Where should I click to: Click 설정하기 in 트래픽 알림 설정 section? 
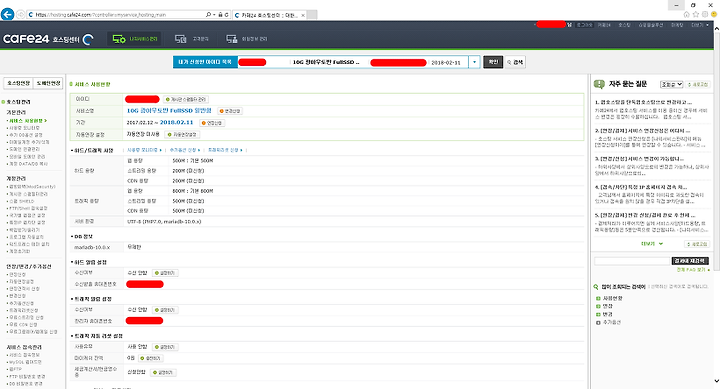coord(165,310)
